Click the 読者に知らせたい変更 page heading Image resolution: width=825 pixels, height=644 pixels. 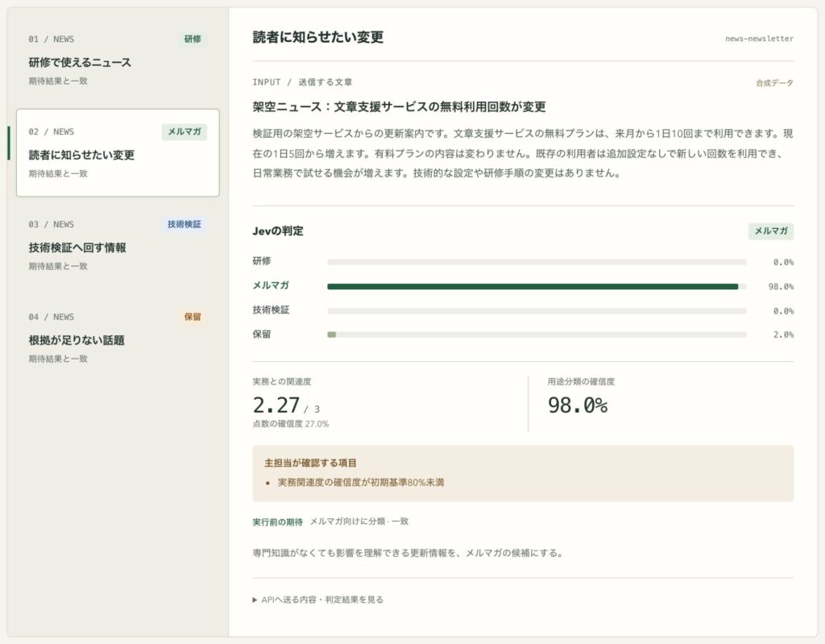(317, 37)
